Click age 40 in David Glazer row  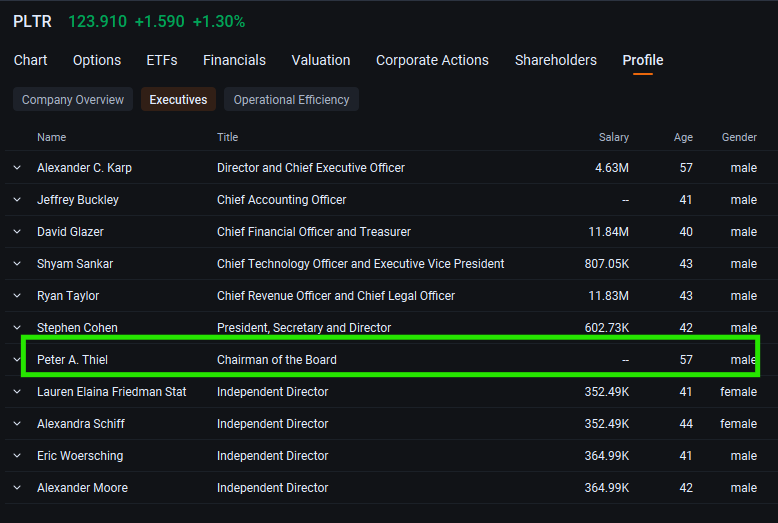coord(686,232)
